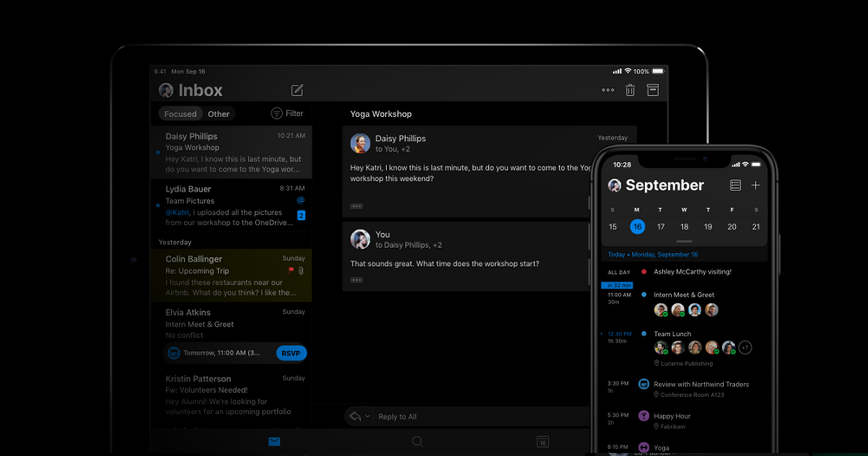Image resolution: width=868 pixels, height=456 pixels.
Task: Select date 15 in phone calendar week
Action: point(613,227)
